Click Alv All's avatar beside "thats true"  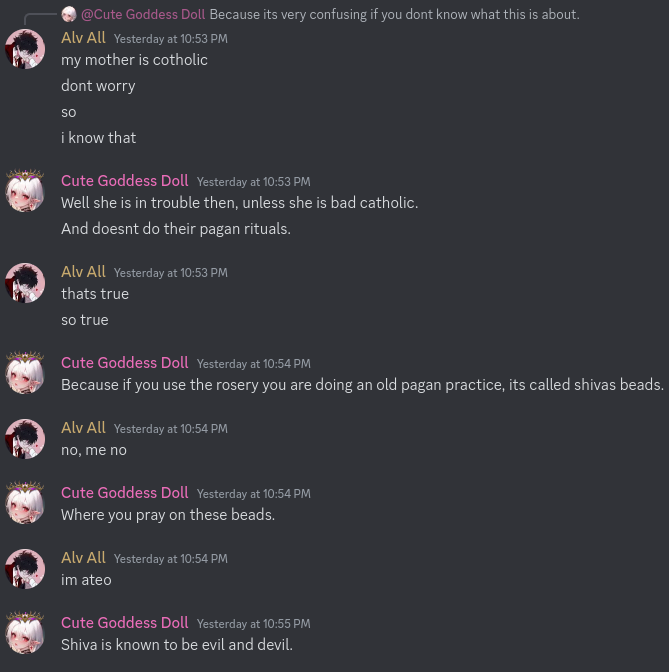(25, 283)
